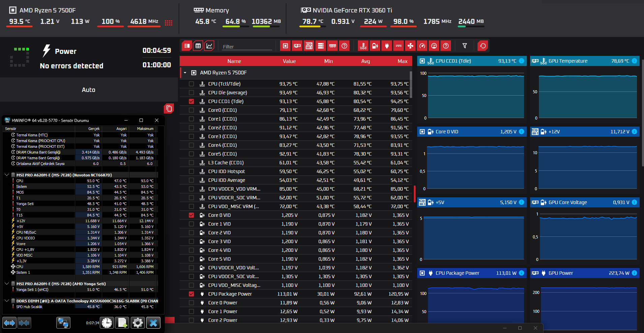The width and height of the screenshot is (644, 333).
Task: Check the Core0 (CCD1) row checkbox
Action: (191, 110)
